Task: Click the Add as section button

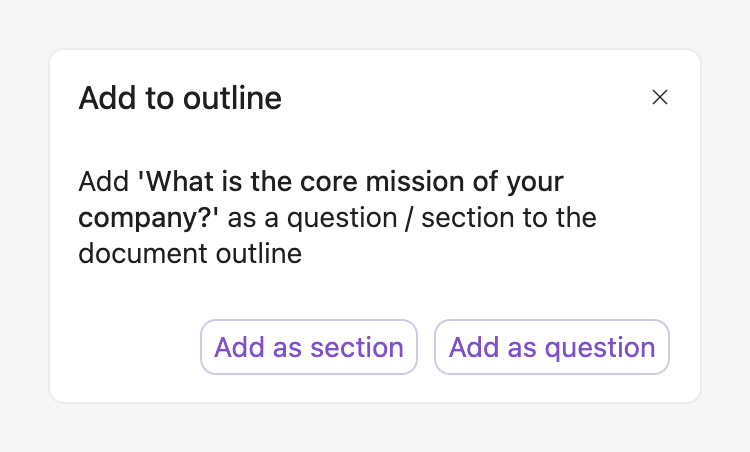Action: point(309,347)
